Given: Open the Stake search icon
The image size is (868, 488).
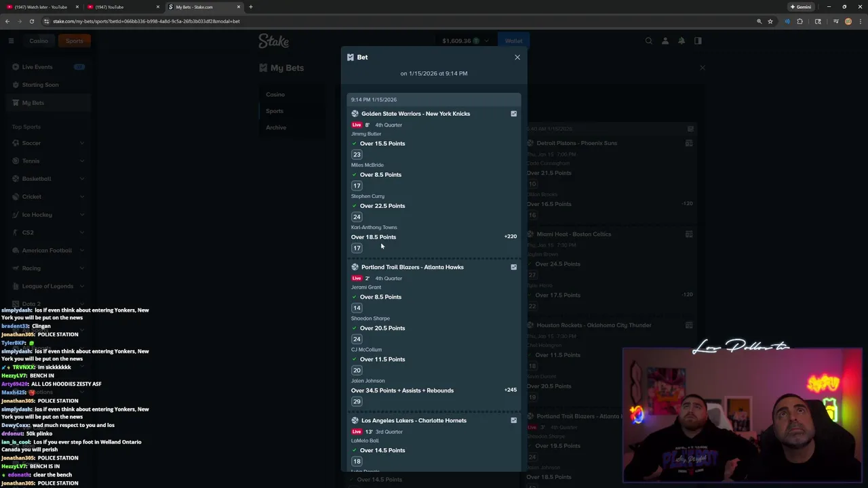Looking at the screenshot, I should (x=649, y=41).
